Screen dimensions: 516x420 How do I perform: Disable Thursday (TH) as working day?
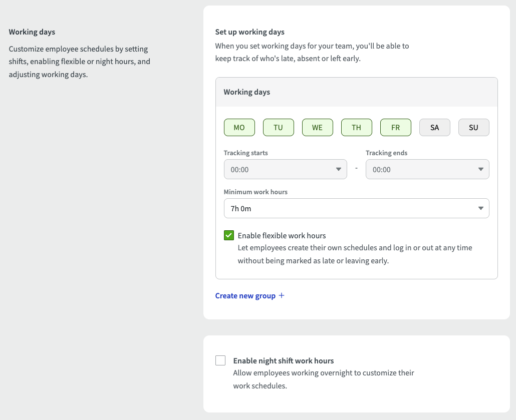tap(356, 127)
